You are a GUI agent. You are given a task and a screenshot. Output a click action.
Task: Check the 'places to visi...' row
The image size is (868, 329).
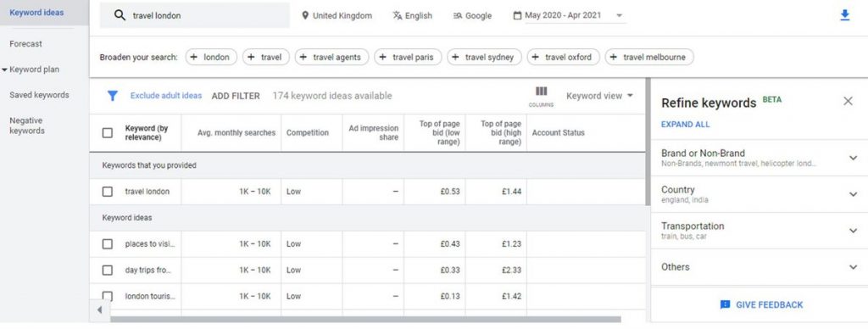[x=108, y=243]
